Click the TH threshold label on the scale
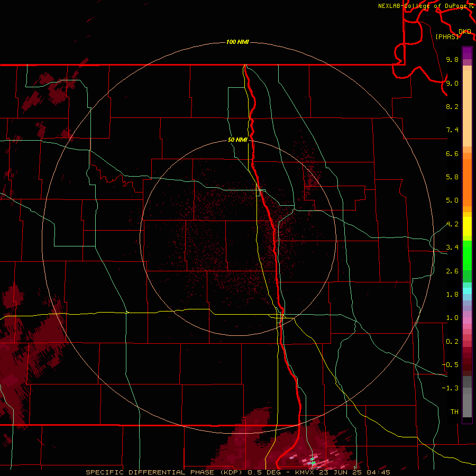This screenshot has width=476, height=476. 454,412
